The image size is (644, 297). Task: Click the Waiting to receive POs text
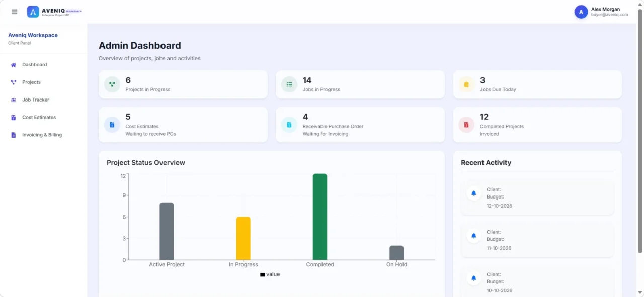150,134
